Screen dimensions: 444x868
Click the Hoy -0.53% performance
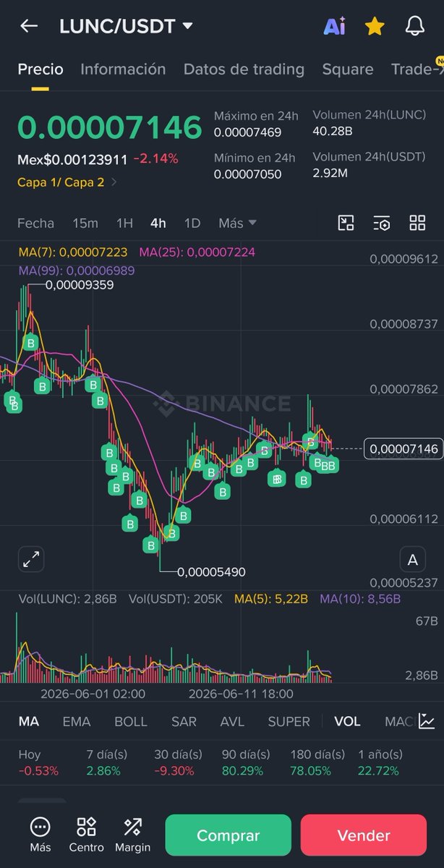pos(38,762)
